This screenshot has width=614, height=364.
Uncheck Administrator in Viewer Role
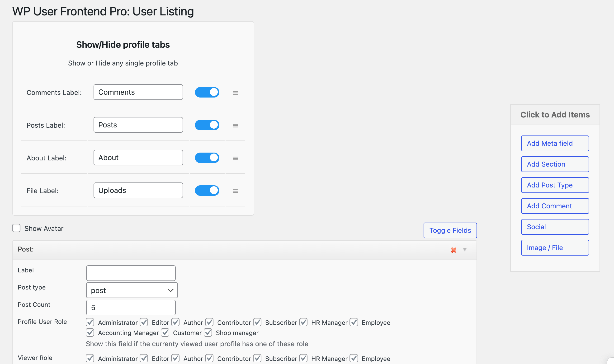(90, 358)
